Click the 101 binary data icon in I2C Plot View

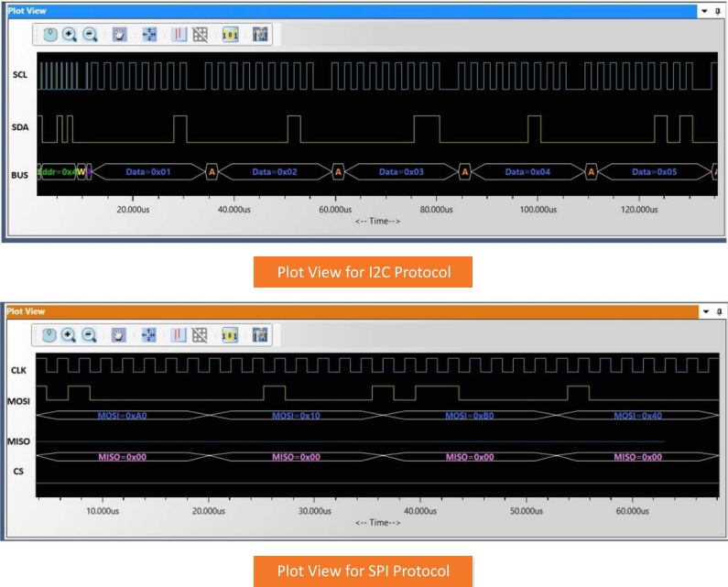tap(230, 35)
